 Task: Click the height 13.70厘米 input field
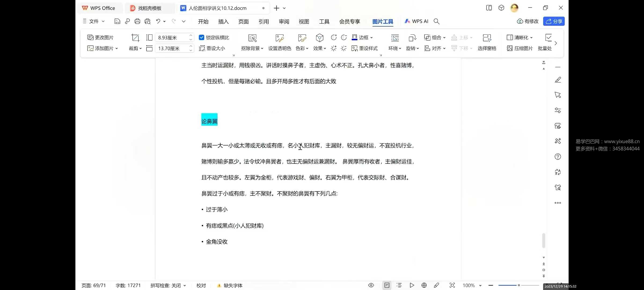tap(172, 48)
